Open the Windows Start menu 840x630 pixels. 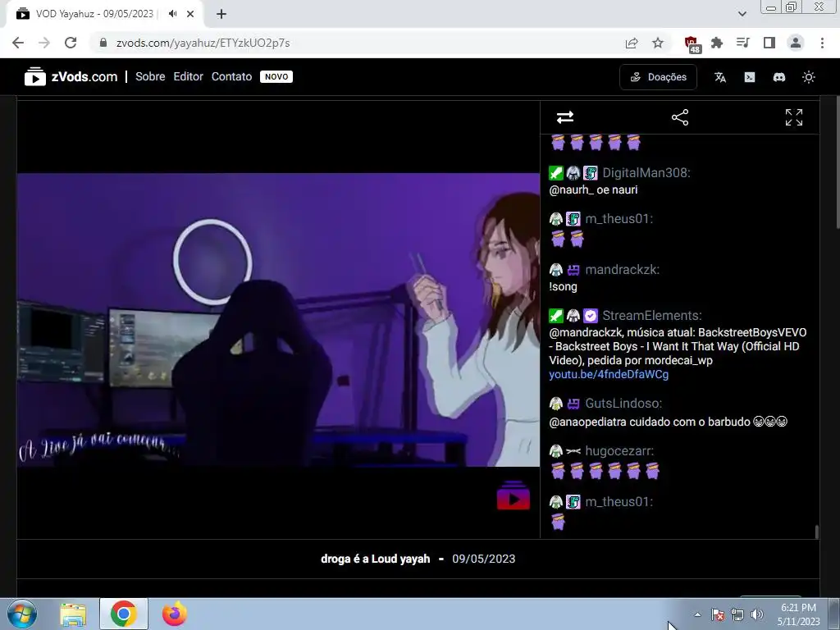22,614
